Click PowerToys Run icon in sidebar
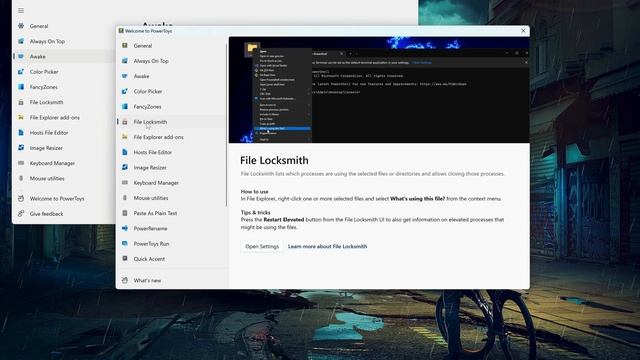Image resolution: width=640 pixels, height=360 pixels. pos(125,244)
